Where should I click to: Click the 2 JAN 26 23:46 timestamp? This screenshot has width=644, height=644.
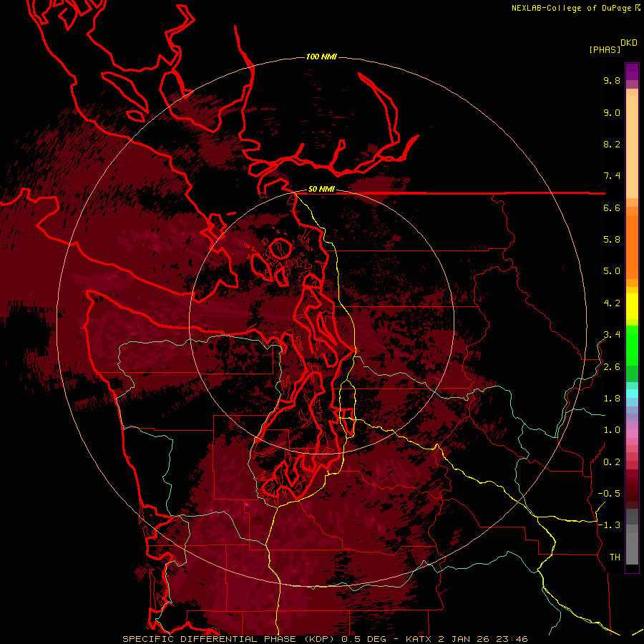[x=483, y=639]
